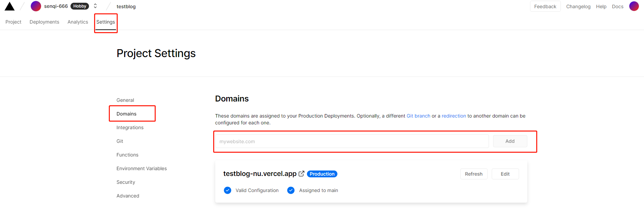
Task: Expand the team scope switcher chevrons
Action: 95,6
